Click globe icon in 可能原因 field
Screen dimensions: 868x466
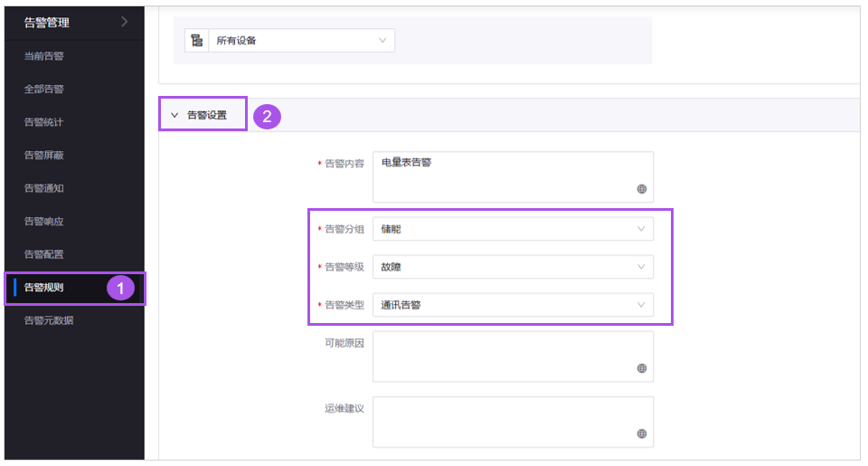[x=641, y=368]
